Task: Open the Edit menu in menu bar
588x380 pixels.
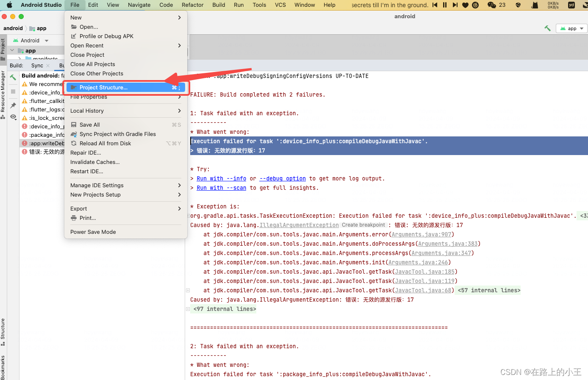Action: point(93,5)
